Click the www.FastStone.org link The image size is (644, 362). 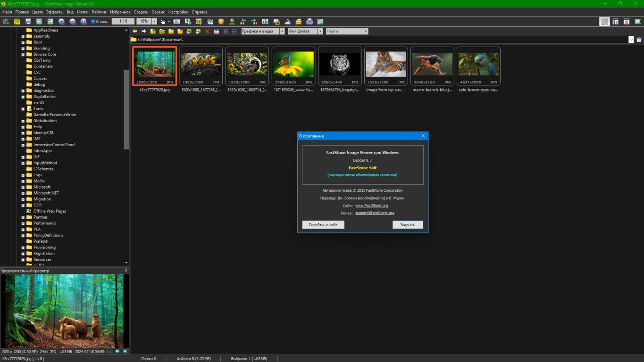coord(371,206)
